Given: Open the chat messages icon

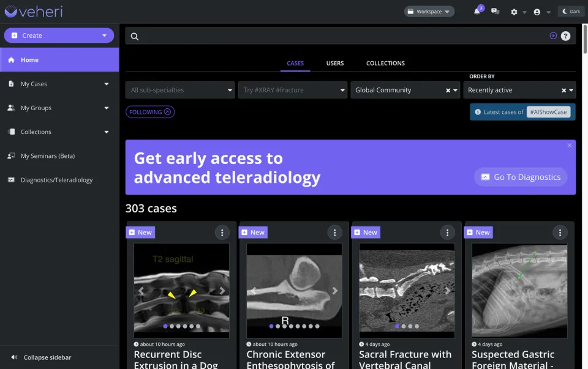Looking at the screenshot, I should (495, 11).
